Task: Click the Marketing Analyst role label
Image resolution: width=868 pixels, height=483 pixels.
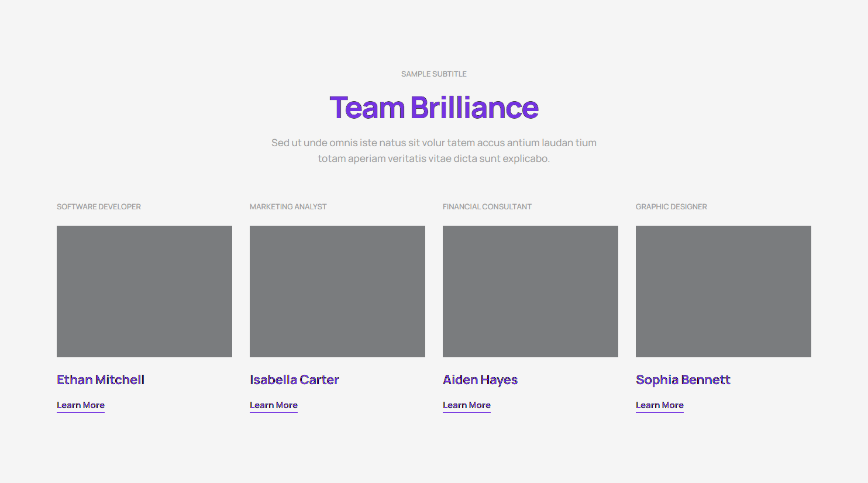Action: [288, 207]
